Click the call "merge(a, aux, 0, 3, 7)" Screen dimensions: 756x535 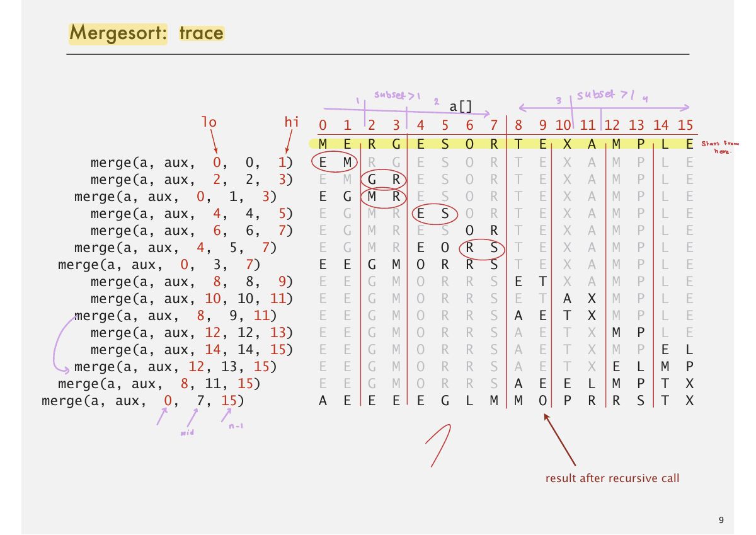click(159, 265)
